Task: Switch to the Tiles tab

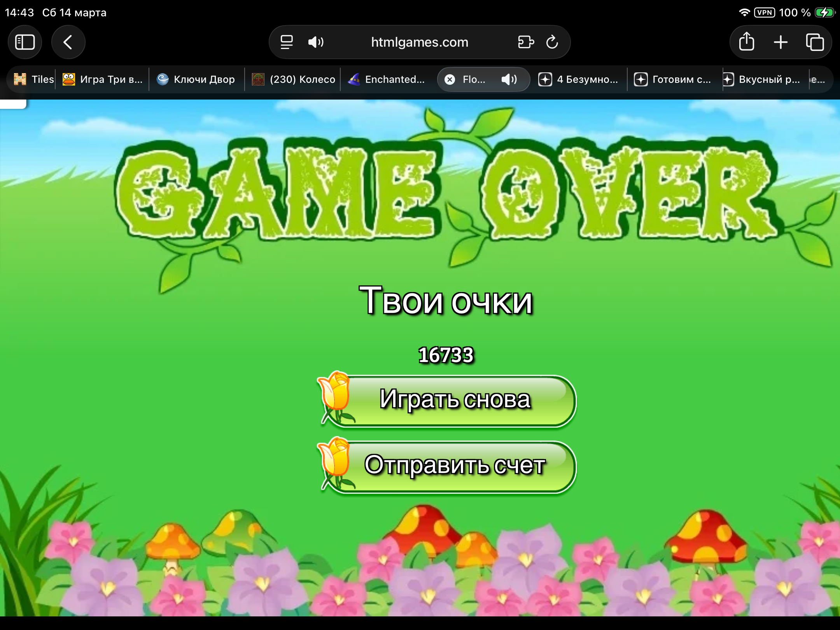Action: 34,80
